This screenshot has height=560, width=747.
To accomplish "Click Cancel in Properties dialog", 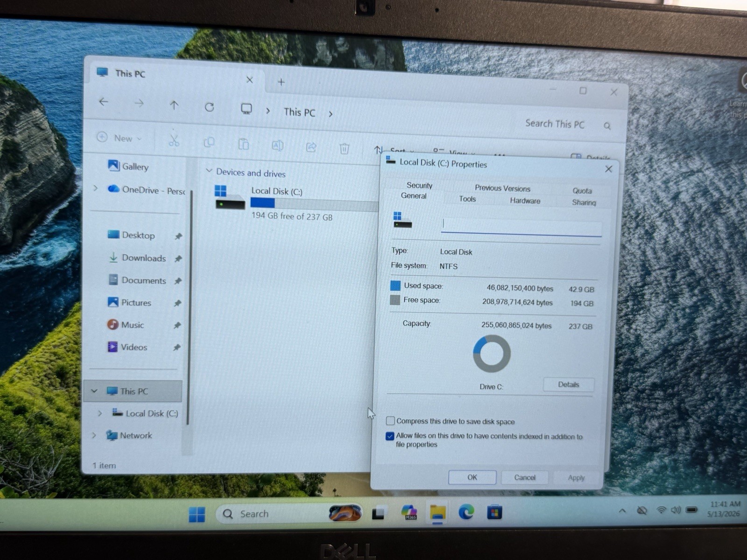I will pyautogui.click(x=525, y=477).
